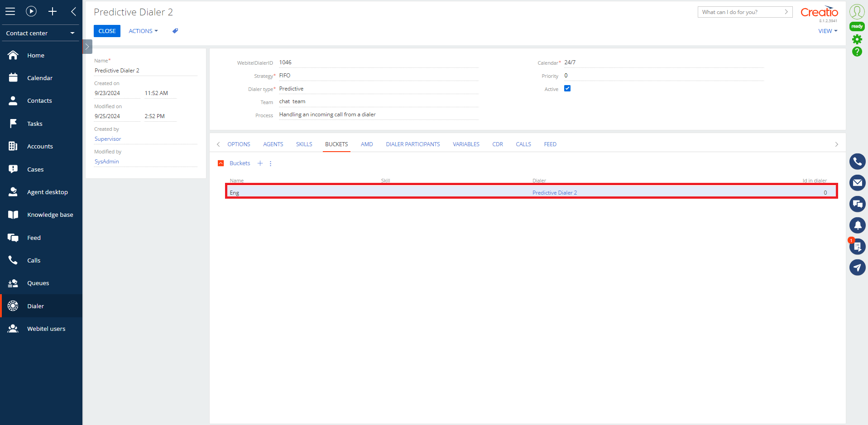The image size is (868, 425).
Task: Switch to the CDR tab
Action: (x=498, y=144)
